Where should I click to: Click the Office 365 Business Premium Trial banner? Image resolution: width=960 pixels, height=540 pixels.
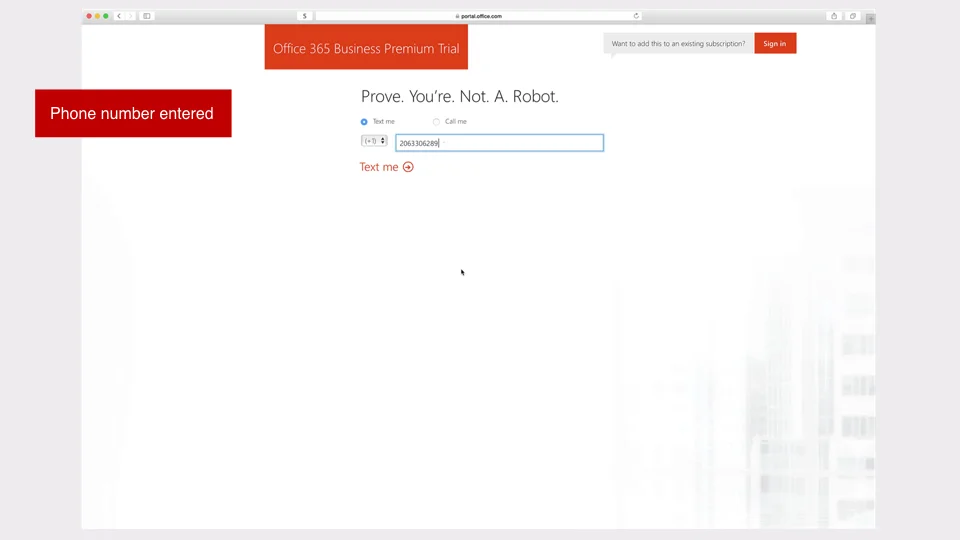[366, 47]
